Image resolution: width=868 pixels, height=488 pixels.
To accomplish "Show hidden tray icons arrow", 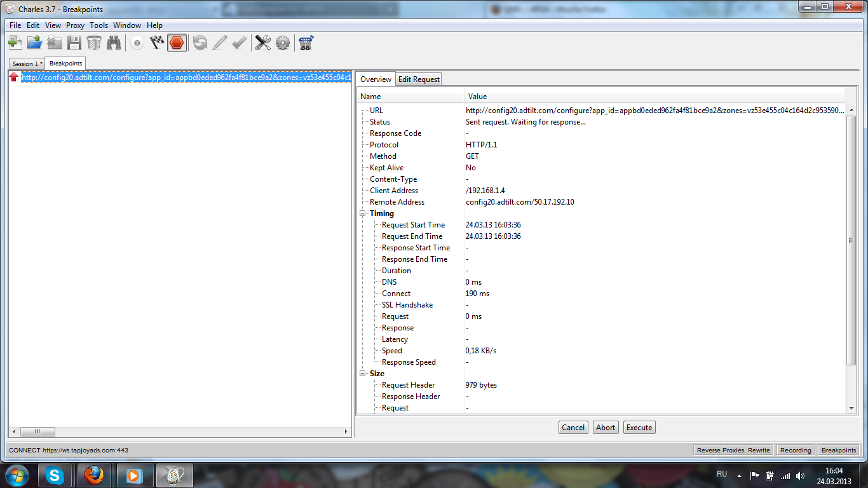I will (x=739, y=475).
